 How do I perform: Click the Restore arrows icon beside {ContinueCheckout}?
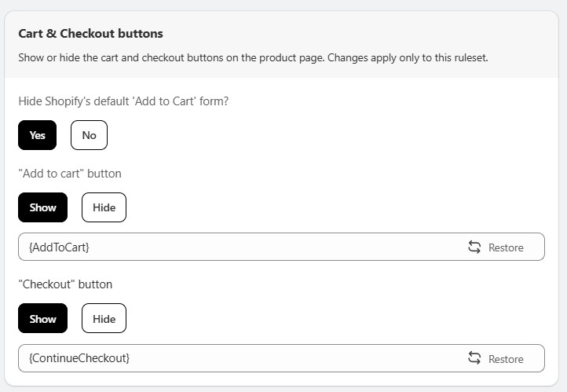[474, 358]
